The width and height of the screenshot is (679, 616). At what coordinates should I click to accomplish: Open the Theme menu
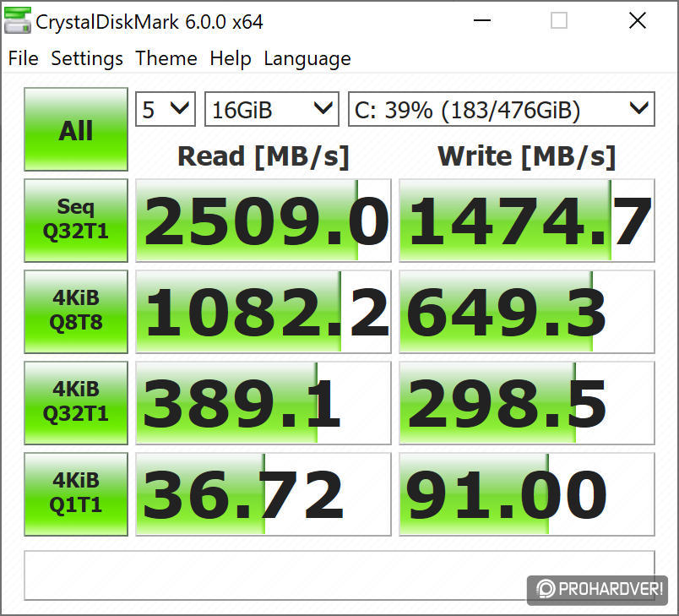pos(166,58)
